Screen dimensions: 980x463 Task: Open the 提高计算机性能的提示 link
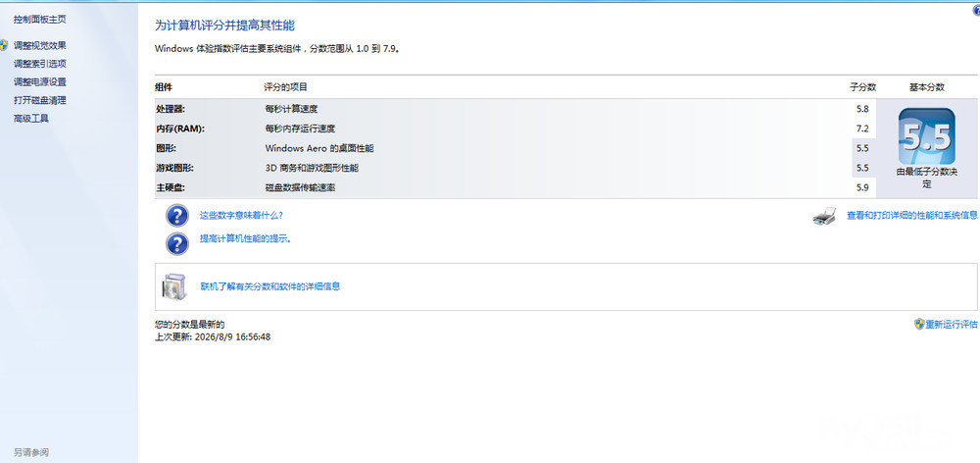(246, 238)
